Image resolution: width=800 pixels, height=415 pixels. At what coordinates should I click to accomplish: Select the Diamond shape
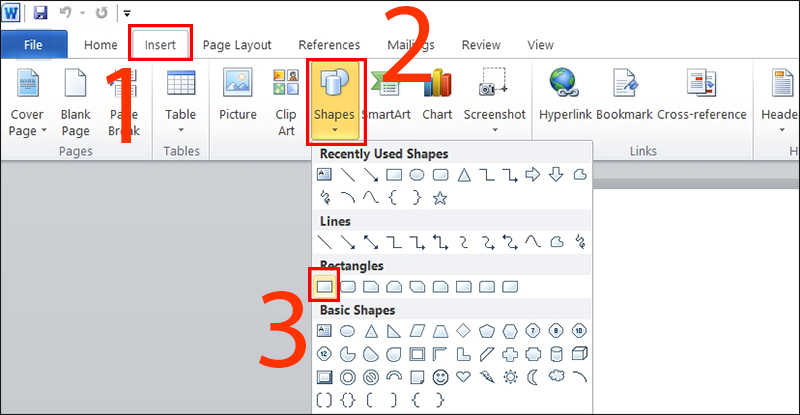[463, 331]
